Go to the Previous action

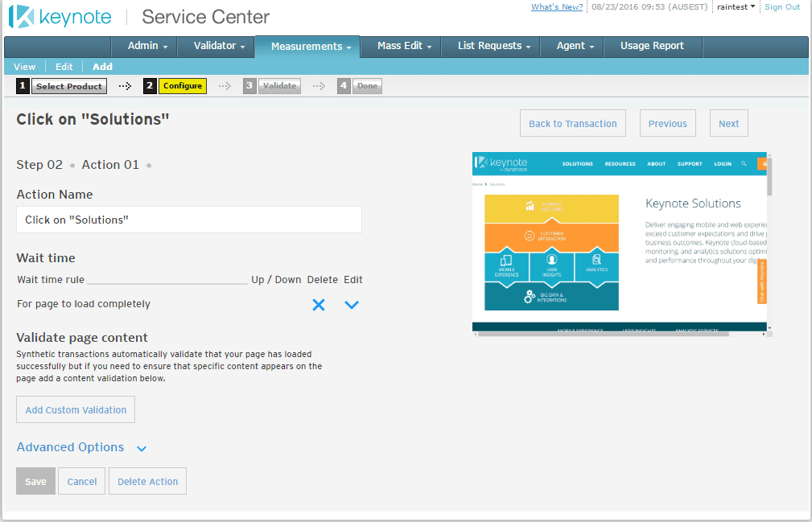pyautogui.click(x=667, y=123)
